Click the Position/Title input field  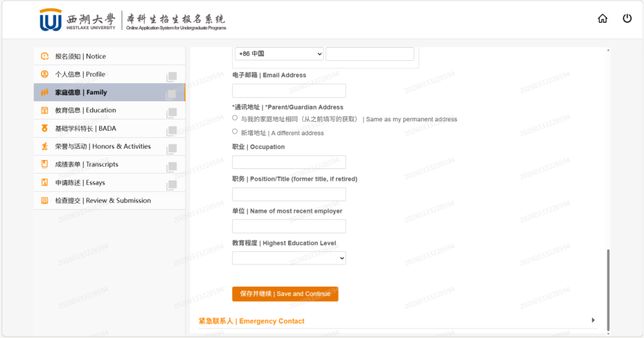pos(289,194)
